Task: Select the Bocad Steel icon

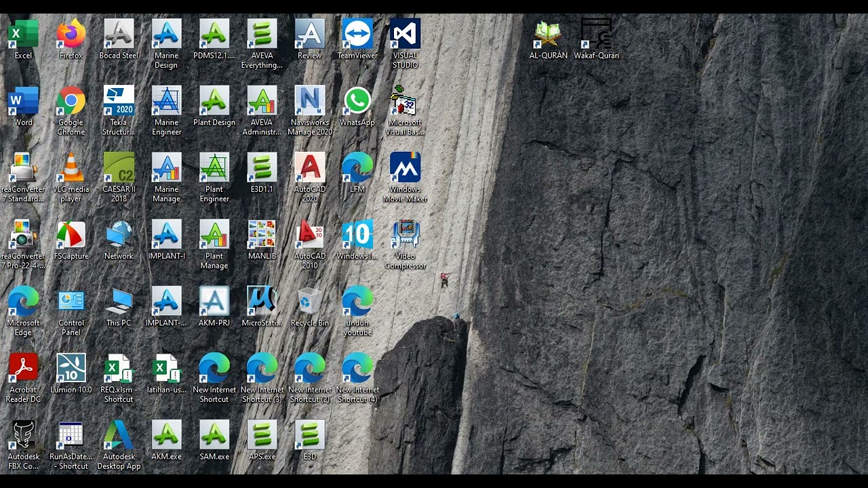Action: (x=119, y=34)
